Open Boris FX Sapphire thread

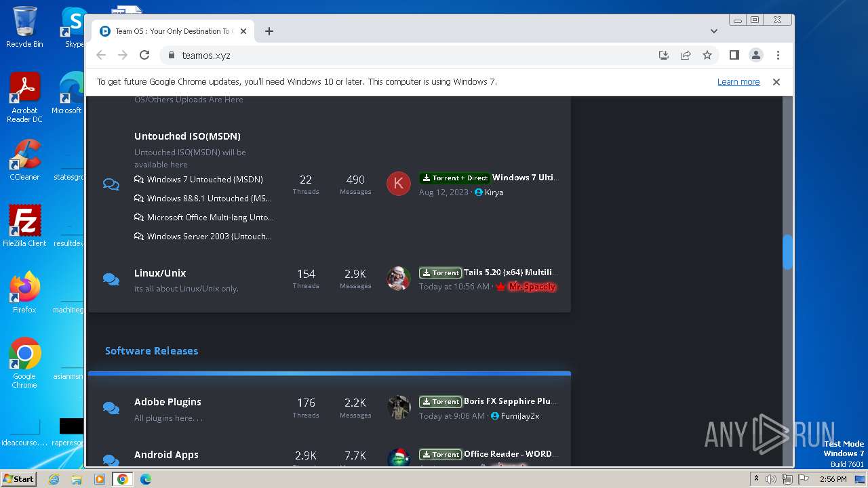click(x=510, y=401)
